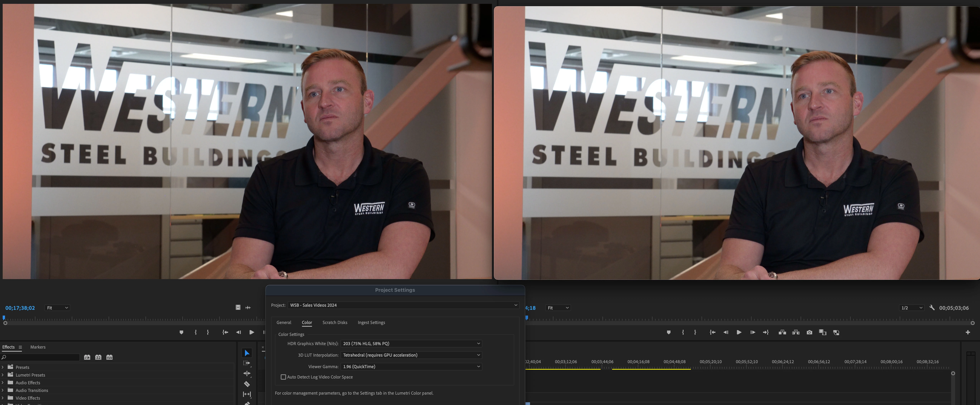Image resolution: width=980 pixels, height=405 pixels.
Task: Select the Track Select Forward tool
Action: (x=247, y=363)
